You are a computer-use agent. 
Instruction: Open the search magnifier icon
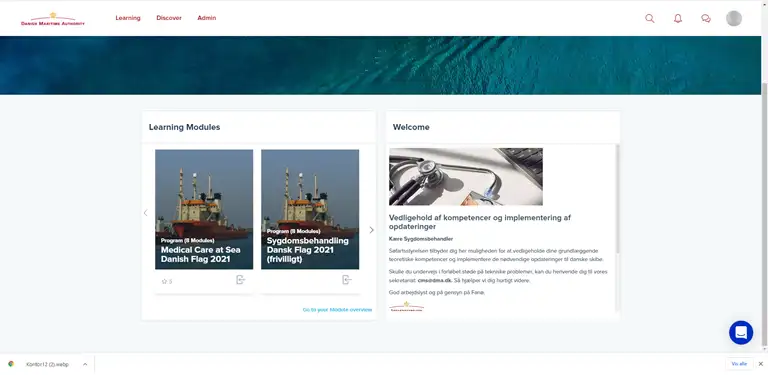click(649, 19)
